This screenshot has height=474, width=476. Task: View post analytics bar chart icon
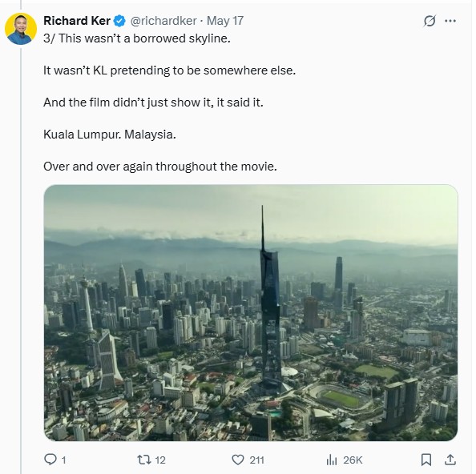click(332, 460)
